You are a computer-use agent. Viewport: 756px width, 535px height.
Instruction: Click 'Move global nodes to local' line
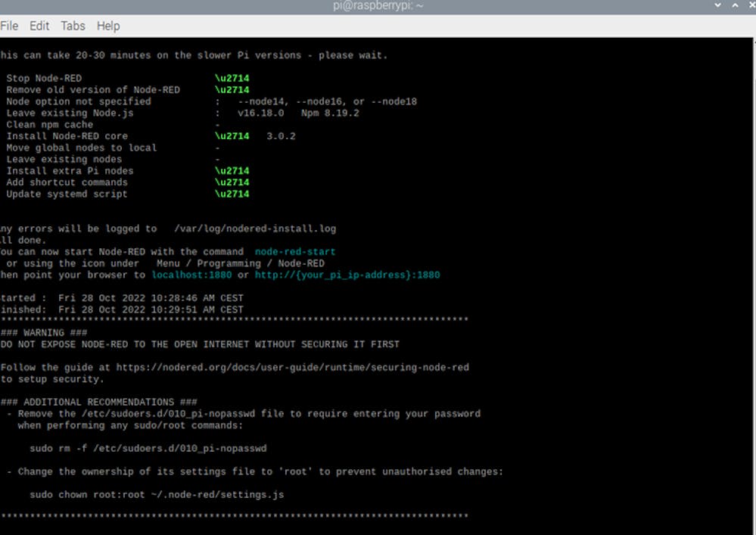point(82,148)
